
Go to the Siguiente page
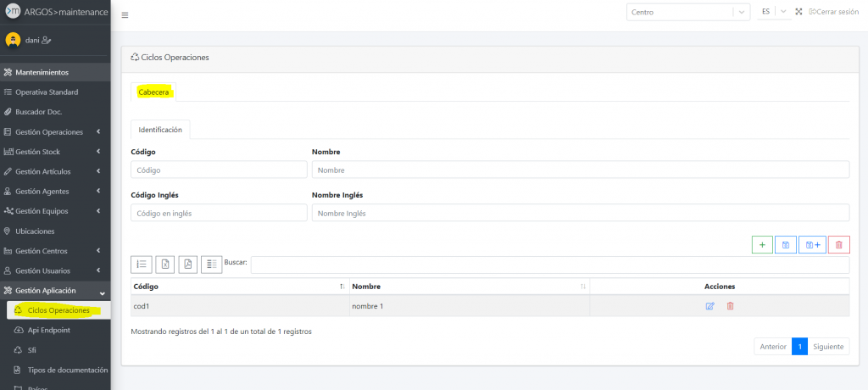(828, 347)
